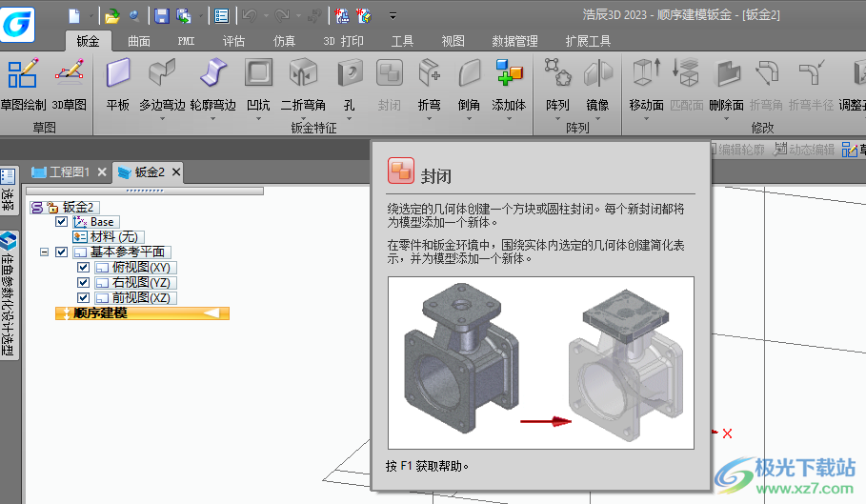Click the 折弯角 tool icon

(767, 72)
